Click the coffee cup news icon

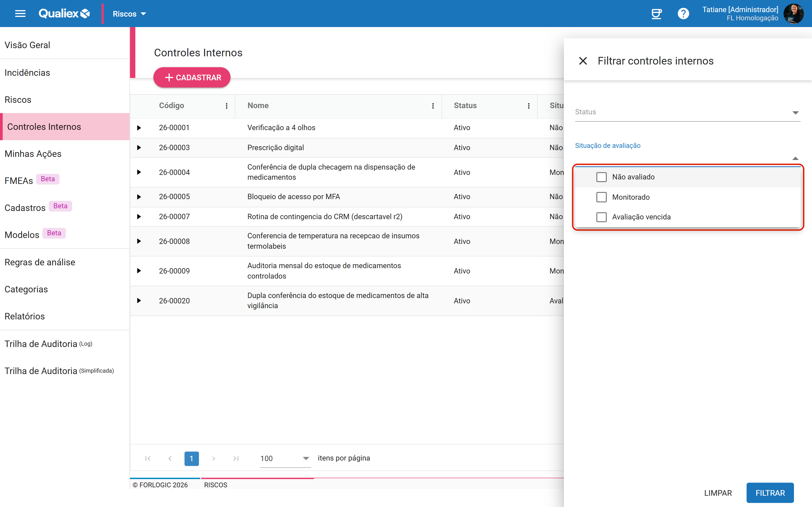click(x=656, y=14)
